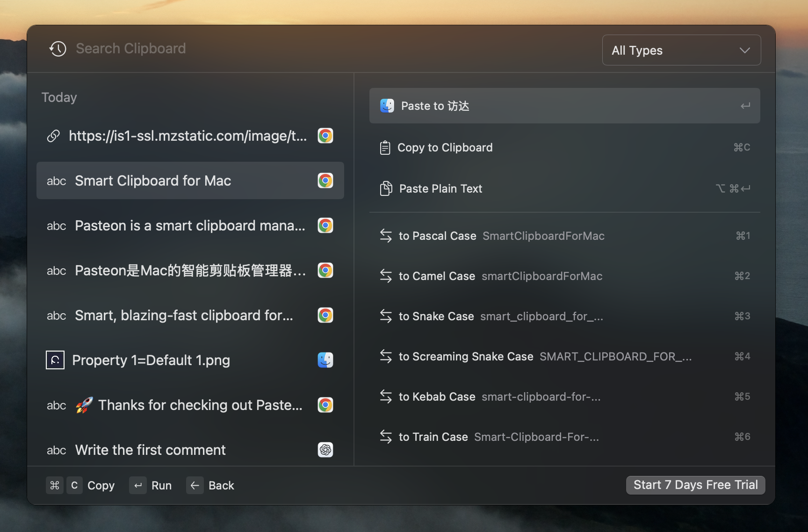Click the swap arrows icon for Camel Case
This screenshot has height=532, width=808.
[386, 276]
